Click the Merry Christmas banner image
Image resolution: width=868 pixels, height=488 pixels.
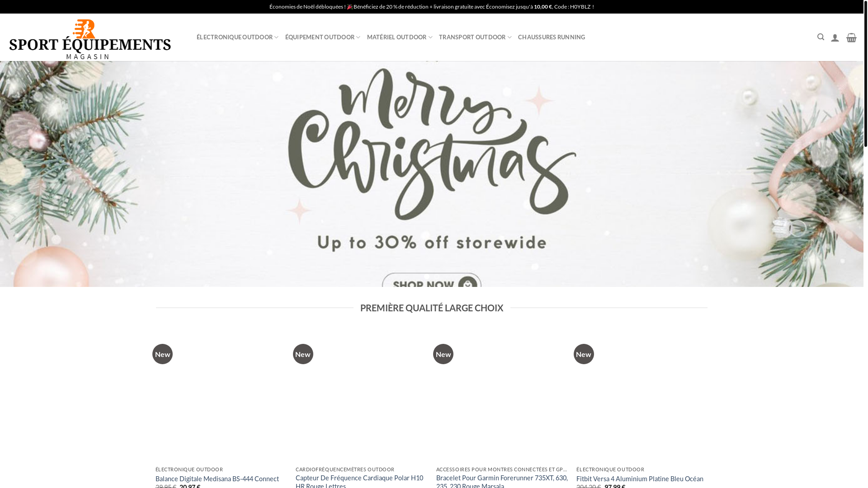432,174
